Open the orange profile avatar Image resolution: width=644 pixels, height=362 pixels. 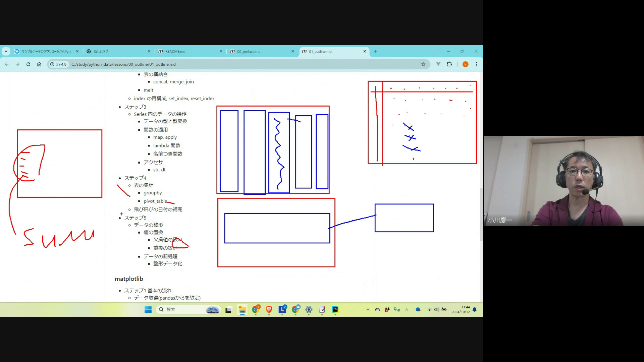465,64
